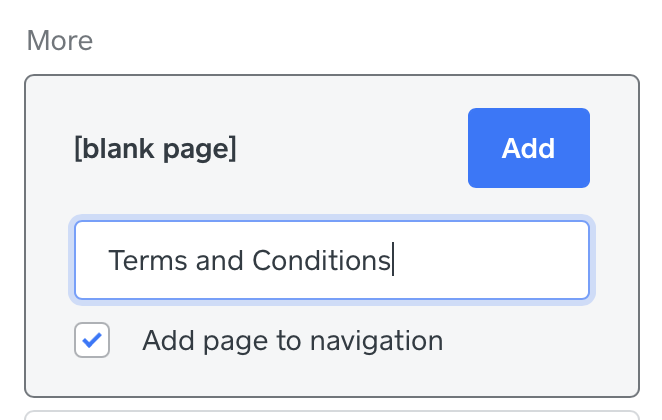Click the blue Add button
This screenshot has width=662, height=420.
528,148
